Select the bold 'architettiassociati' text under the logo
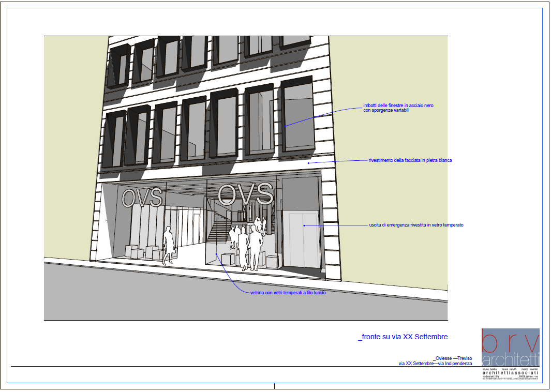The height and width of the screenshot is (392, 551). click(510, 373)
